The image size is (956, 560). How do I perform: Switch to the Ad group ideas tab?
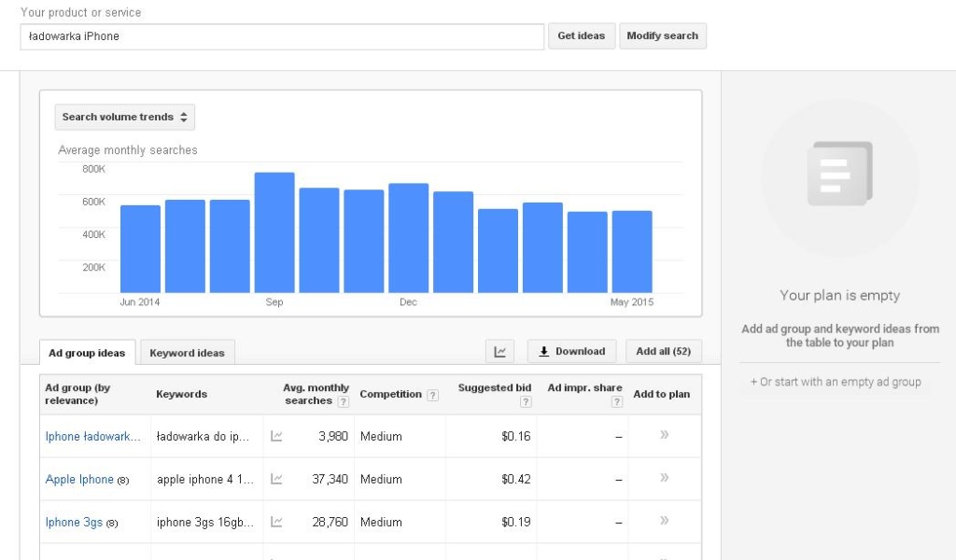click(87, 353)
